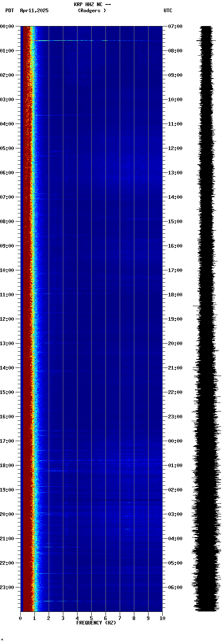Click the '15:00' PDT time label
Viewport: 224px width, 644px height.
pos(7,392)
